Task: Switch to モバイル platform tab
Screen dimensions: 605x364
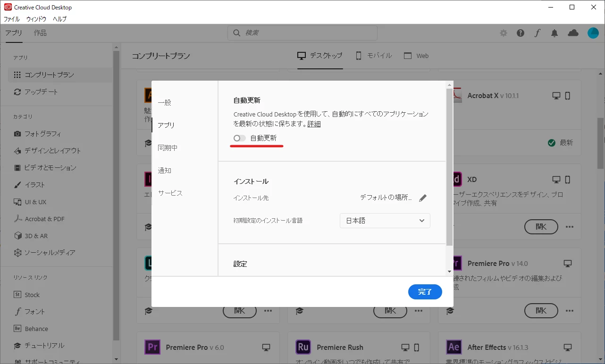Action: click(373, 56)
